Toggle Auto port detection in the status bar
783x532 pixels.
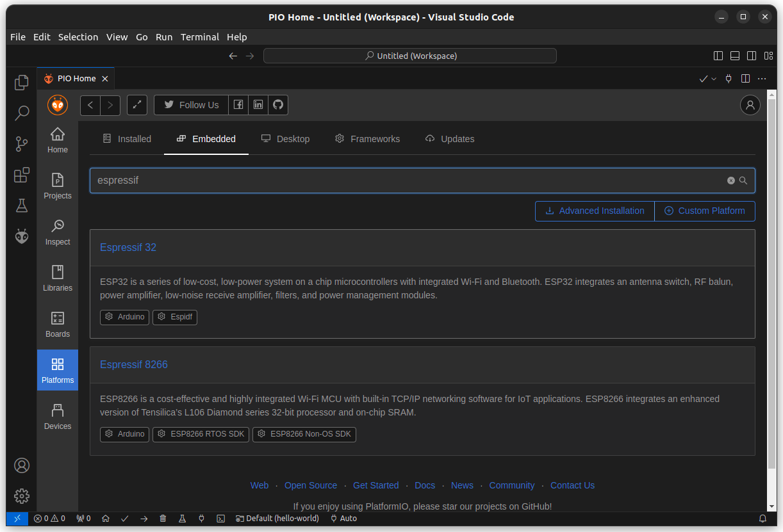coord(343,519)
